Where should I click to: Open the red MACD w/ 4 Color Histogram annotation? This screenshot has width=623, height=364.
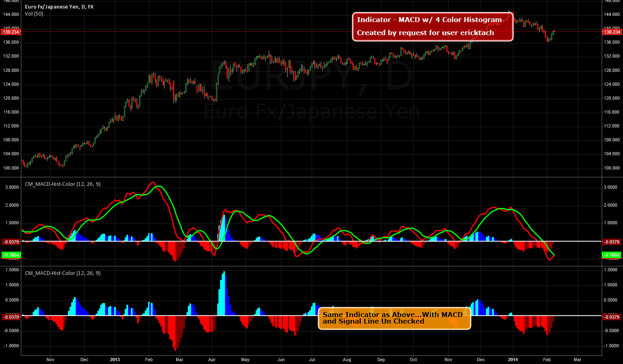click(x=432, y=26)
